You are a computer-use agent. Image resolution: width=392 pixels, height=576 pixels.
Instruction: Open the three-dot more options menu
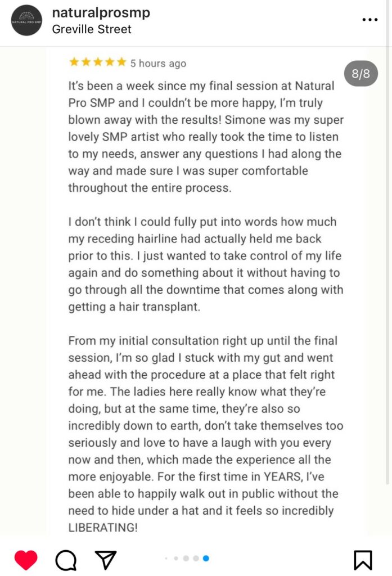pyautogui.click(x=370, y=20)
